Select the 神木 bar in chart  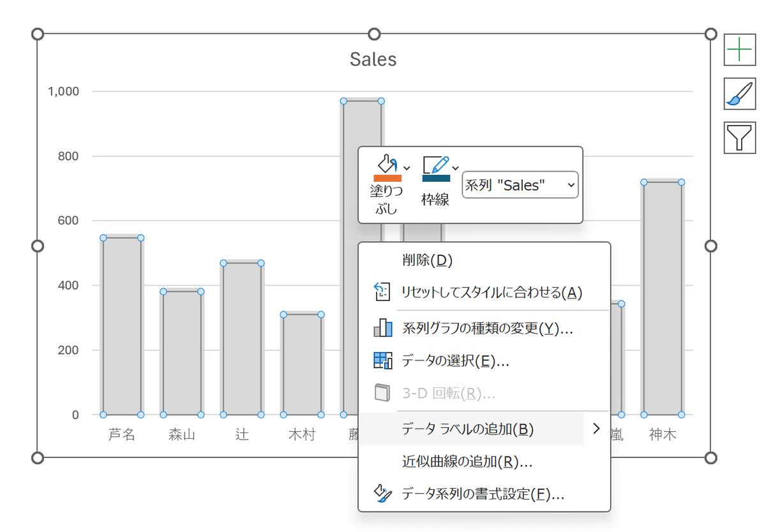tap(663, 299)
